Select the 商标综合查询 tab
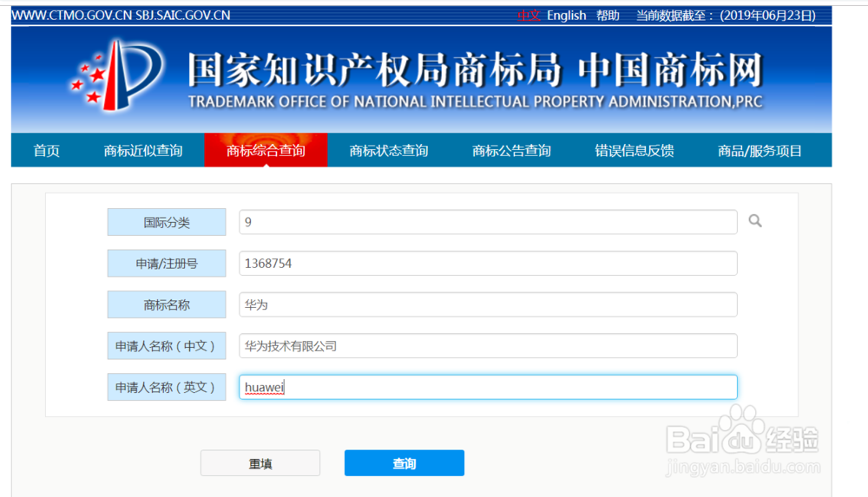The image size is (868, 497). 266,150
